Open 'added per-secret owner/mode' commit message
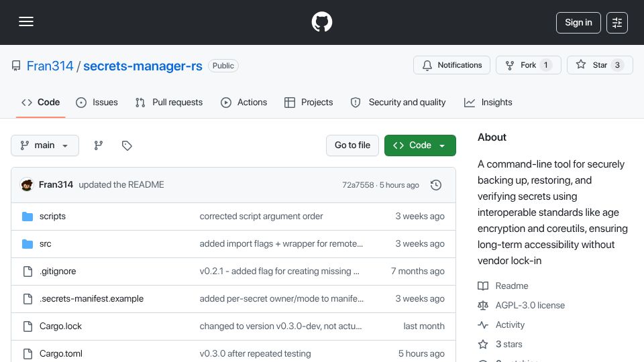Screen dimensions: 644x362 pos(281,299)
